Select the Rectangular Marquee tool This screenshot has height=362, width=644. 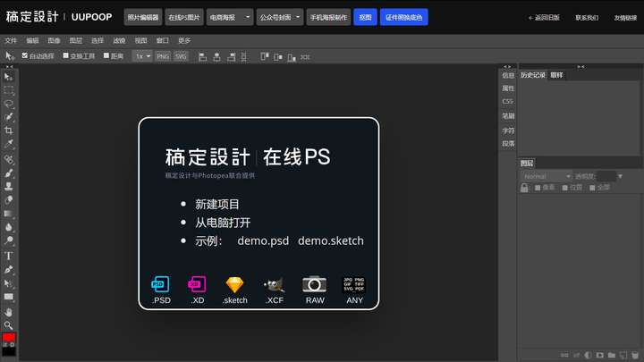point(8,90)
